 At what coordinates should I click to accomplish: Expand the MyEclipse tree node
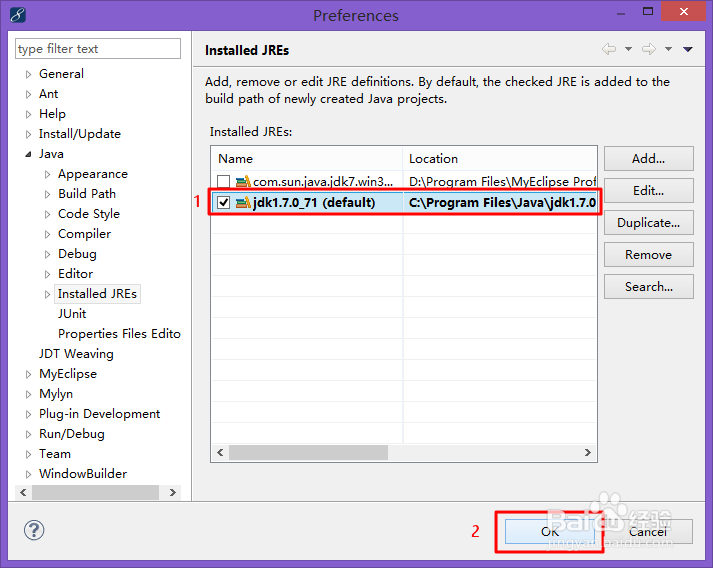pyautogui.click(x=28, y=374)
